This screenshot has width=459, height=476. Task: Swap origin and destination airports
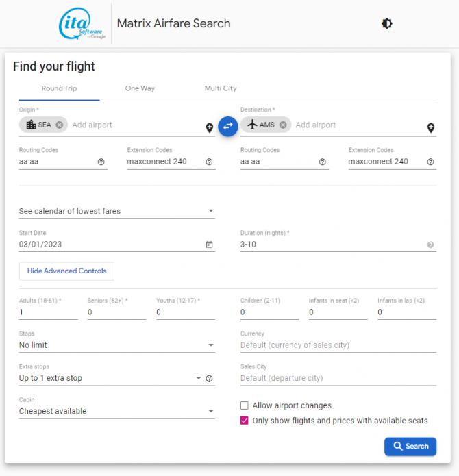[x=227, y=126]
